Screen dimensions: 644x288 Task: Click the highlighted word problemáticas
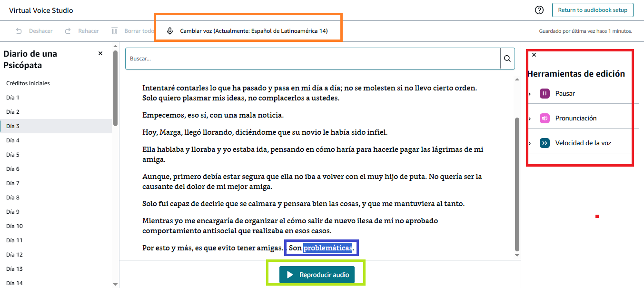pyautogui.click(x=328, y=248)
